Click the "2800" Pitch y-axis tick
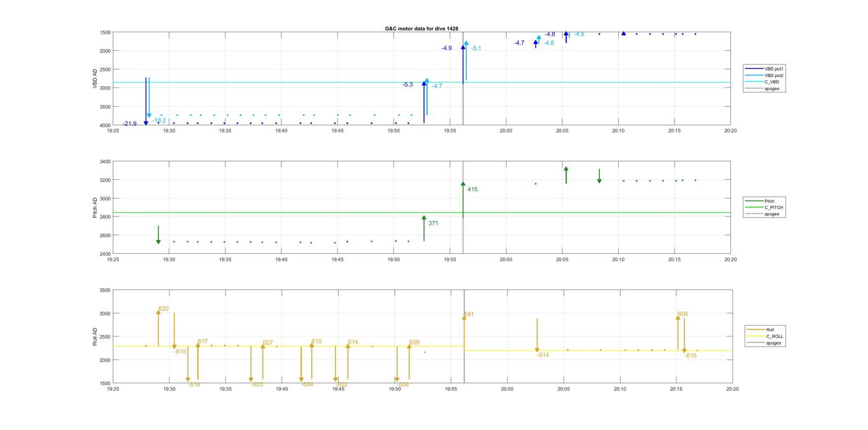 (x=105, y=217)
